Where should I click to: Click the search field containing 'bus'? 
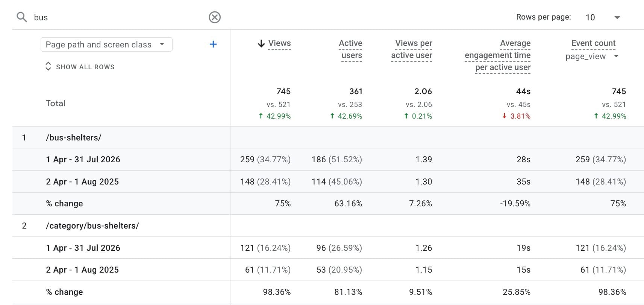pos(118,17)
